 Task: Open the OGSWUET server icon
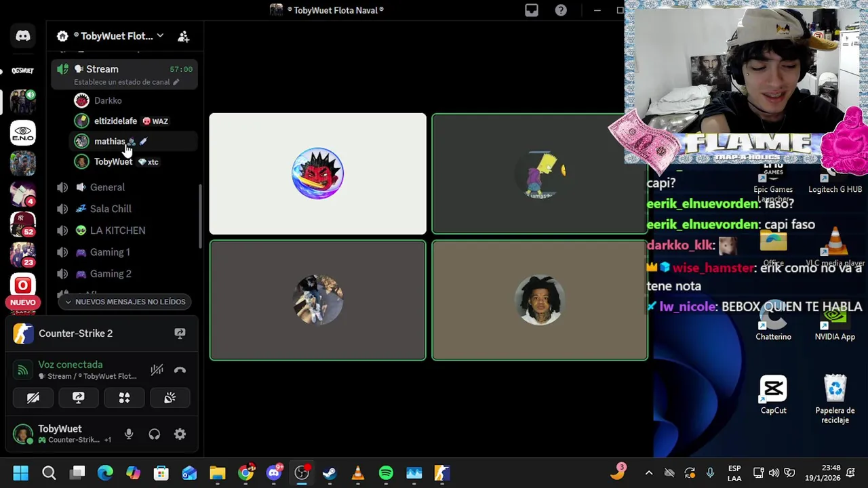[x=22, y=70]
